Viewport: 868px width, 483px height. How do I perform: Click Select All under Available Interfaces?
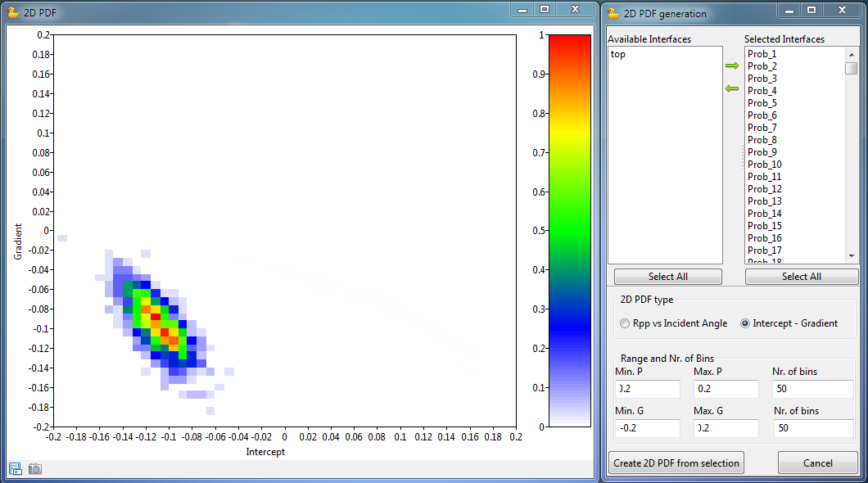click(668, 277)
